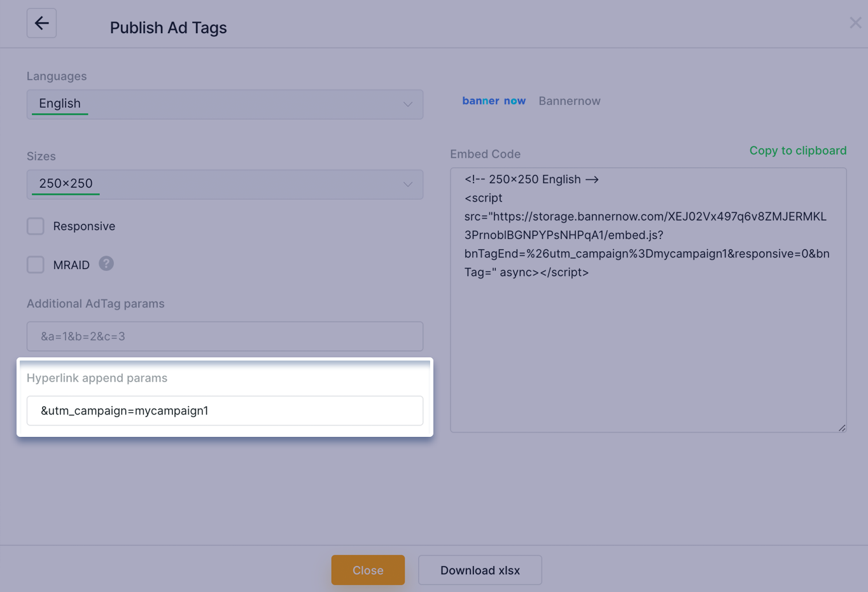Click the Publish Ad Tags title
The height and width of the screenshot is (592, 868).
point(169,28)
